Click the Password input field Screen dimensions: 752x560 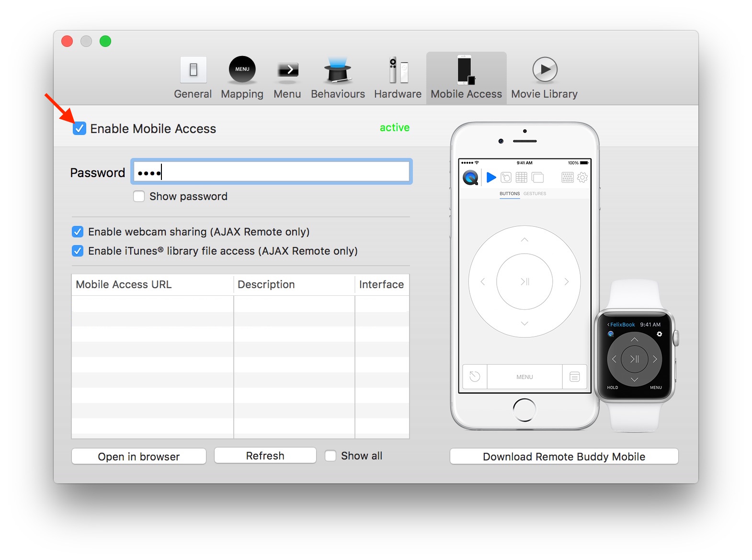pos(272,172)
